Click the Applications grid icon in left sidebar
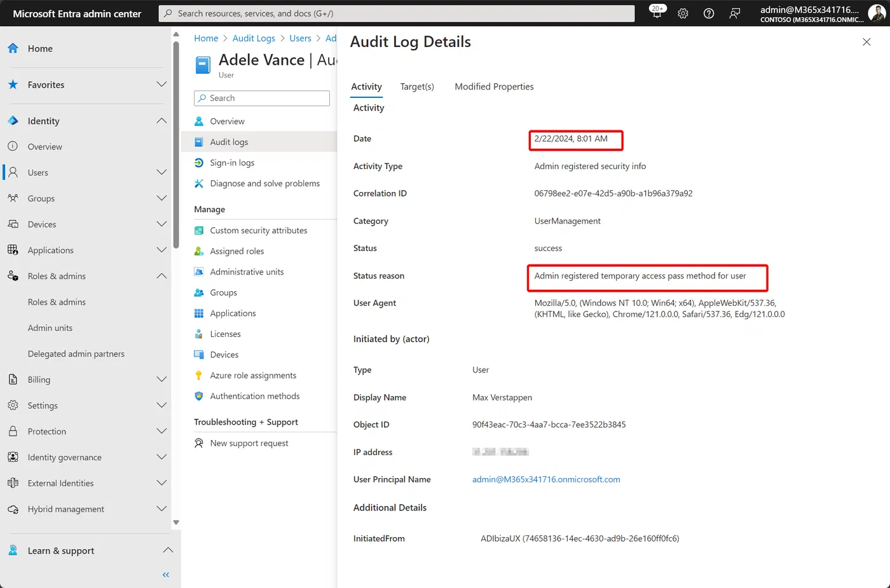 point(13,250)
